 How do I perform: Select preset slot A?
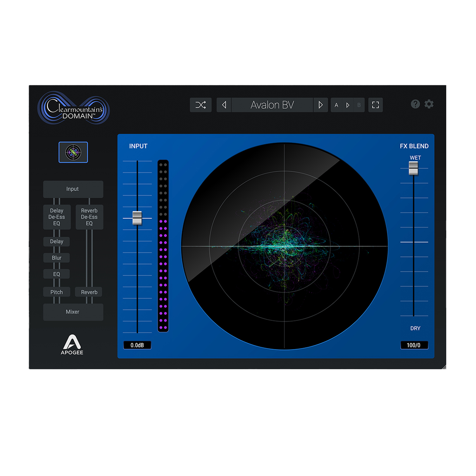click(x=337, y=105)
